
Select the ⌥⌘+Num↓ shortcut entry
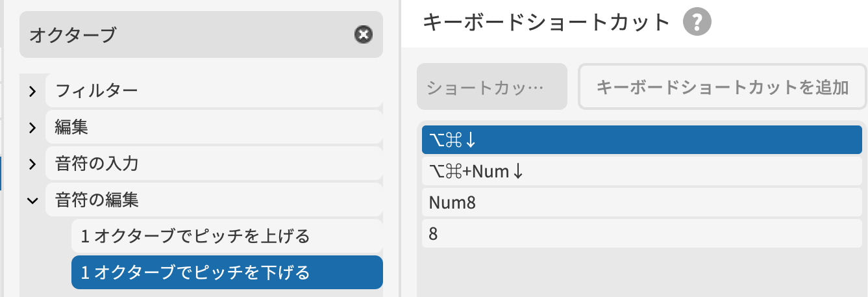point(641,172)
